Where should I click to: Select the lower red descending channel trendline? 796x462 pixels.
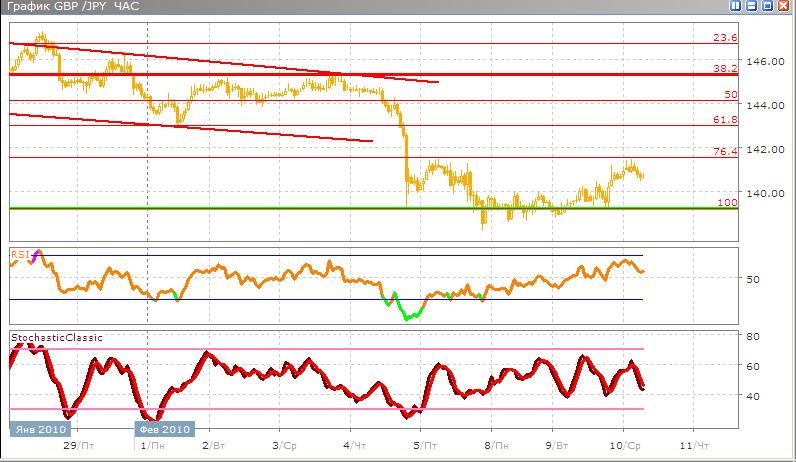click(191, 127)
